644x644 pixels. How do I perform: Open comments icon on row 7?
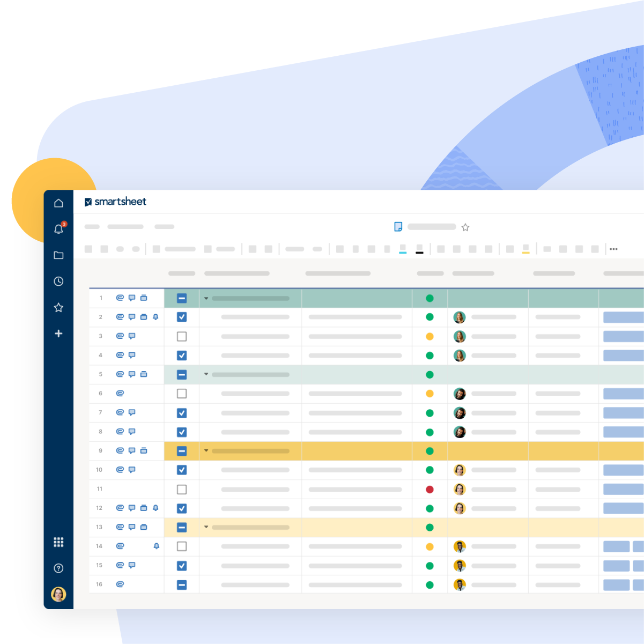pos(132,412)
